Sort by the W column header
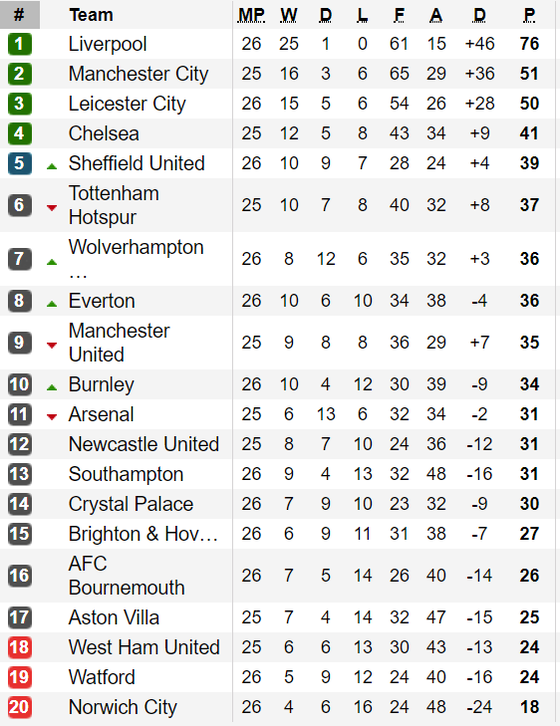Screen dimensions: 560x726 [289, 15]
